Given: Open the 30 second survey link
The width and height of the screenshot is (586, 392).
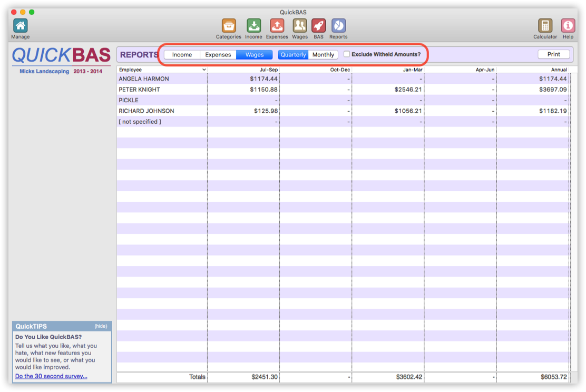Looking at the screenshot, I should [x=51, y=376].
